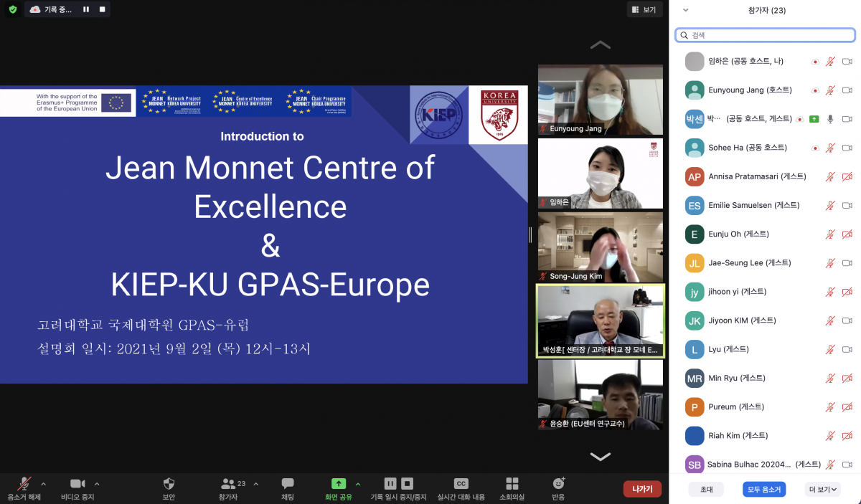Open the Security (보안) shield icon

point(169,484)
